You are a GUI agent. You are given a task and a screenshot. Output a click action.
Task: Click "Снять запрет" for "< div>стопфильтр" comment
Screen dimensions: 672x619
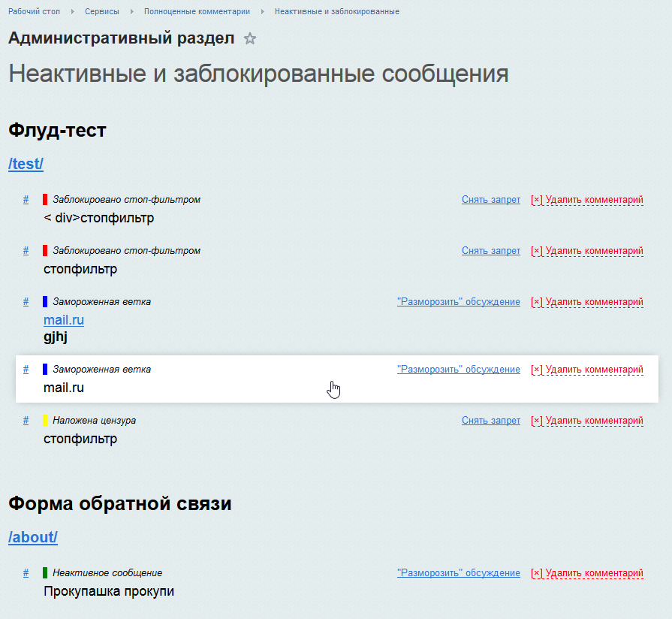coord(490,200)
